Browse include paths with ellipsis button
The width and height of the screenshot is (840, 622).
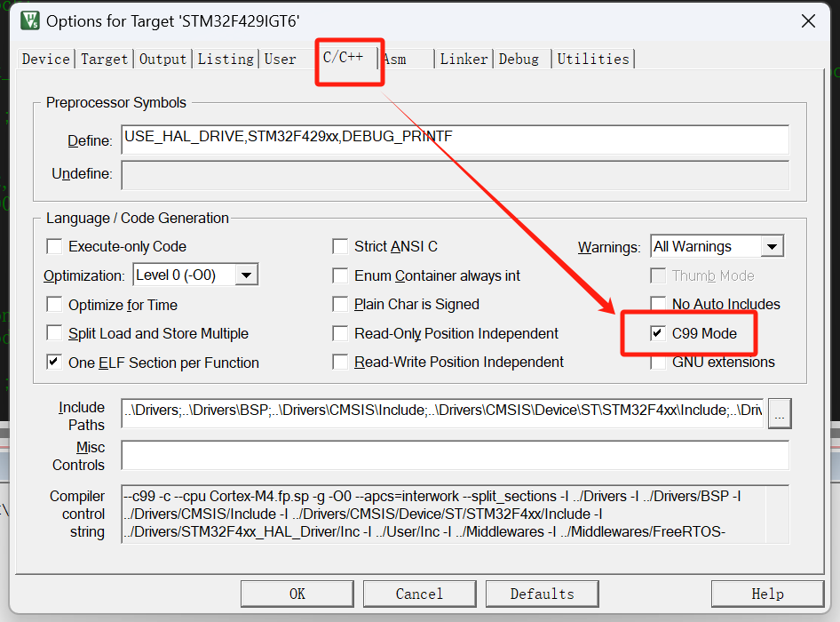[779, 414]
